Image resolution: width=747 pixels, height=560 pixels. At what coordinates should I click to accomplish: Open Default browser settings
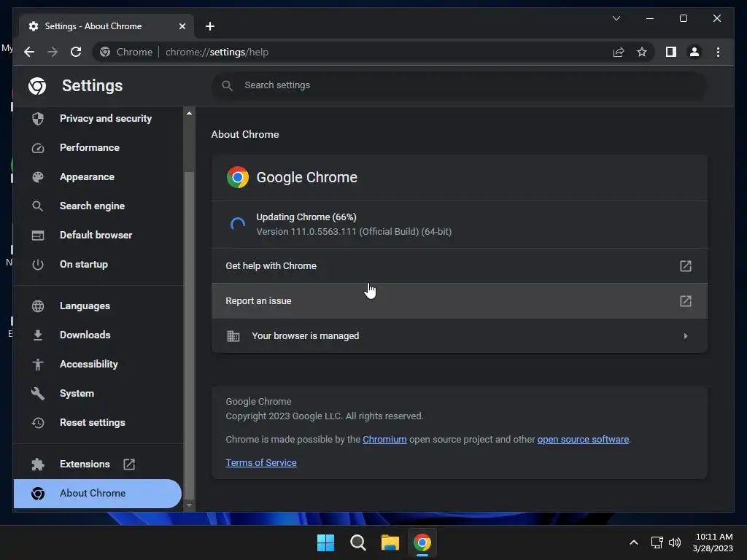(96, 236)
